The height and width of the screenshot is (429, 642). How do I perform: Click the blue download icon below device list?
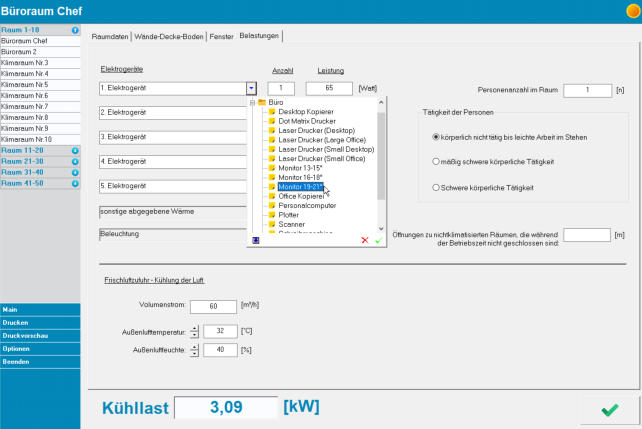coord(254,241)
